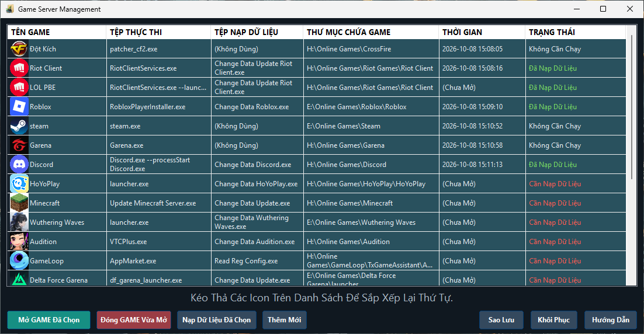Click Change Data Roblox.exe cell
This screenshot has width=644, height=334.
[257, 107]
